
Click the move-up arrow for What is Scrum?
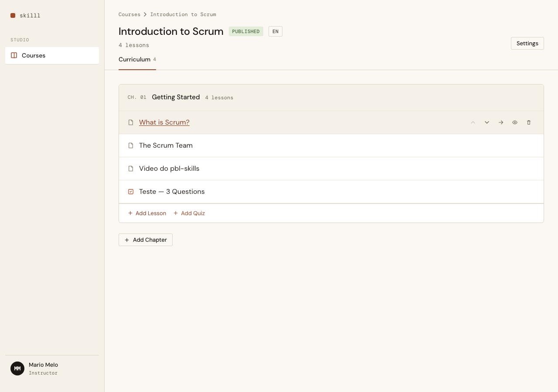(x=473, y=122)
